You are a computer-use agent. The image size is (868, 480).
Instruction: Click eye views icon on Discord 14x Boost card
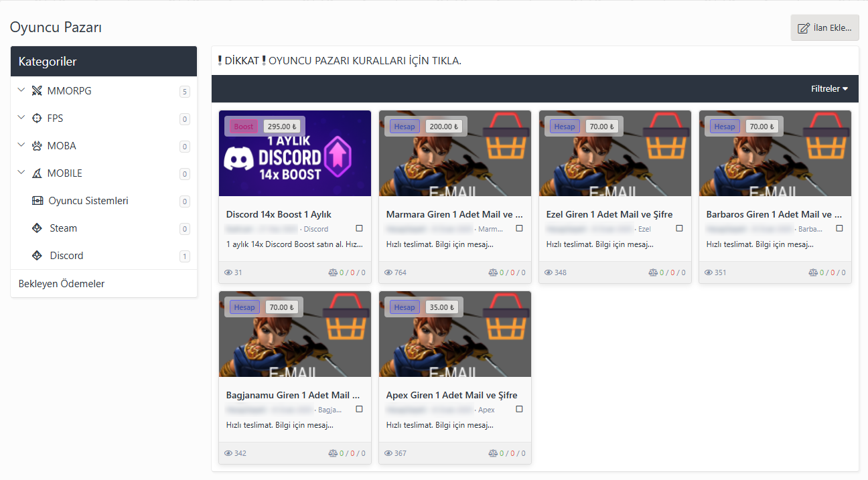(228, 272)
